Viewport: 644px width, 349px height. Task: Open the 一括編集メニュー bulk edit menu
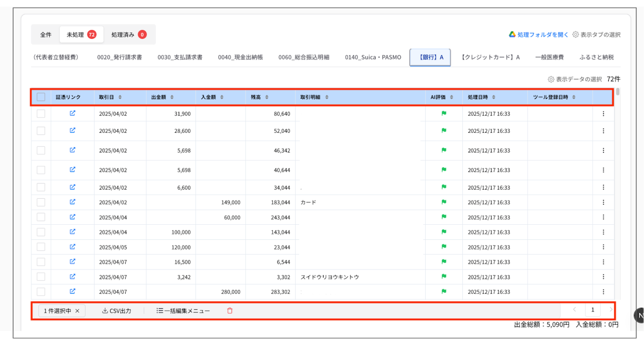[183, 311]
